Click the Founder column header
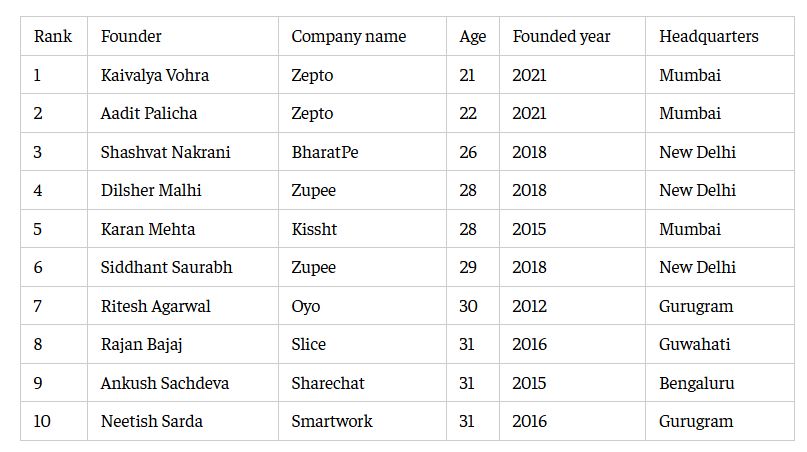Image resolution: width=807 pixels, height=452 pixels. click(131, 37)
